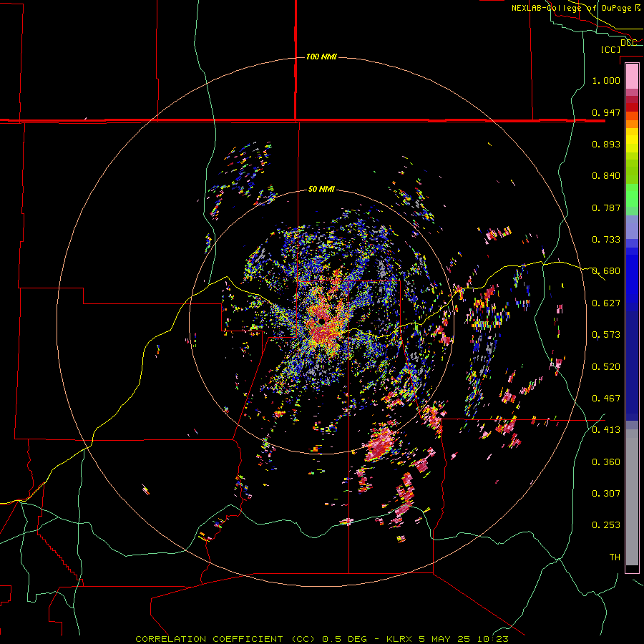
Task: Click the pink swatch at top of color bar
Action: pyautogui.click(x=632, y=76)
